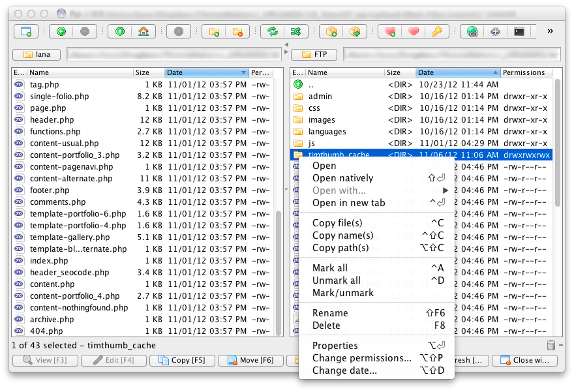Click the right panel vertical scrollbar
Viewport: 574px width, 392px height.
[558, 143]
